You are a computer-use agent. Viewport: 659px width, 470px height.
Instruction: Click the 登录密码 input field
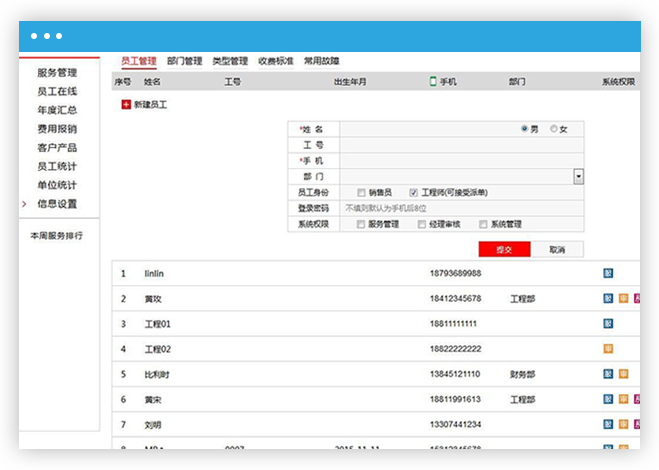point(460,208)
